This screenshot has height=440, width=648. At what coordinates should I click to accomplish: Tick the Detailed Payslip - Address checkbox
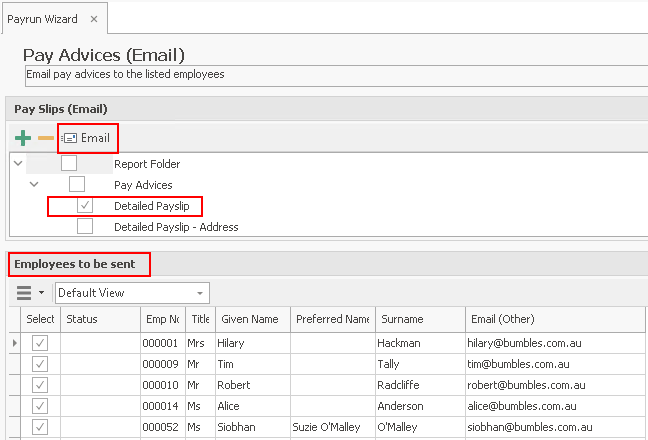pos(85,226)
